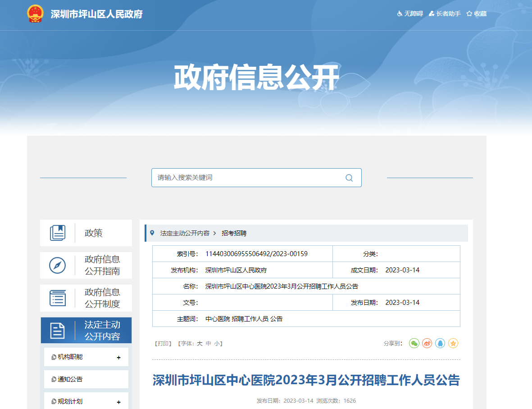The image size is (532, 409).
Task: Open 通知公告 sidebar item
Action: pos(70,379)
